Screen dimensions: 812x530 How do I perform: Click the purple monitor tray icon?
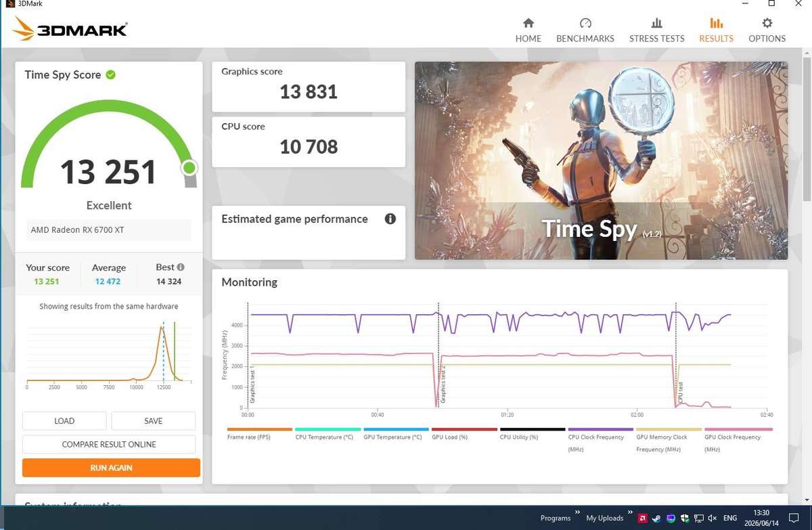pos(670,518)
